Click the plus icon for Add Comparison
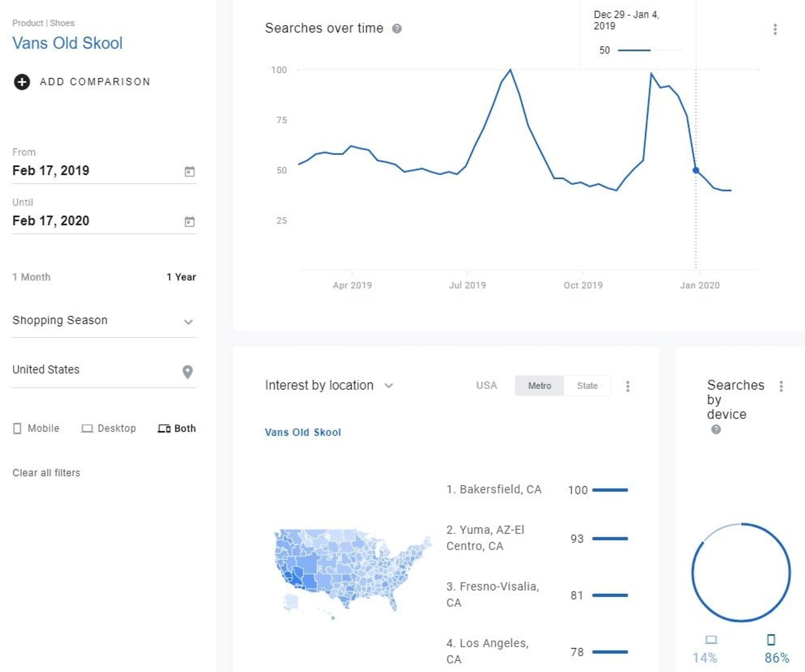 [22, 82]
